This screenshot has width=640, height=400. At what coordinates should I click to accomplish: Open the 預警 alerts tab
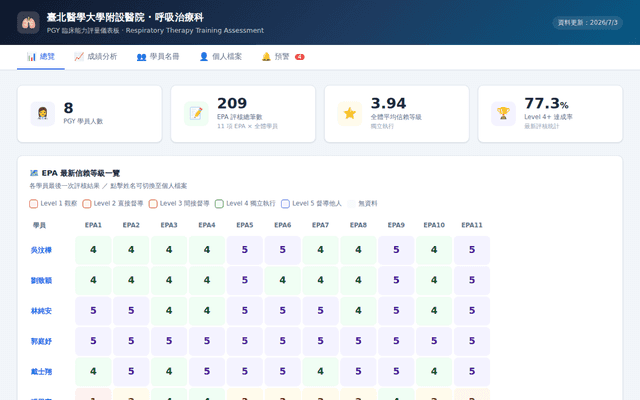coord(283,57)
